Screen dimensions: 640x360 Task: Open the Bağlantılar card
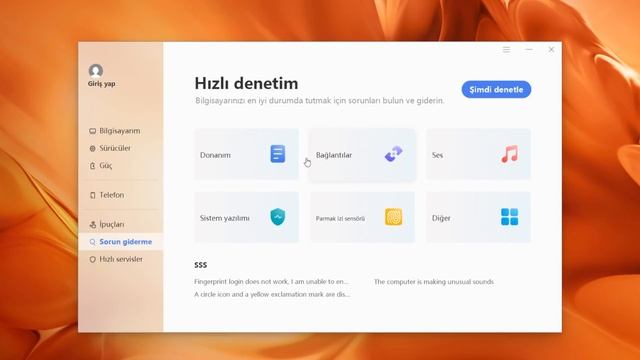click(362, 154)
